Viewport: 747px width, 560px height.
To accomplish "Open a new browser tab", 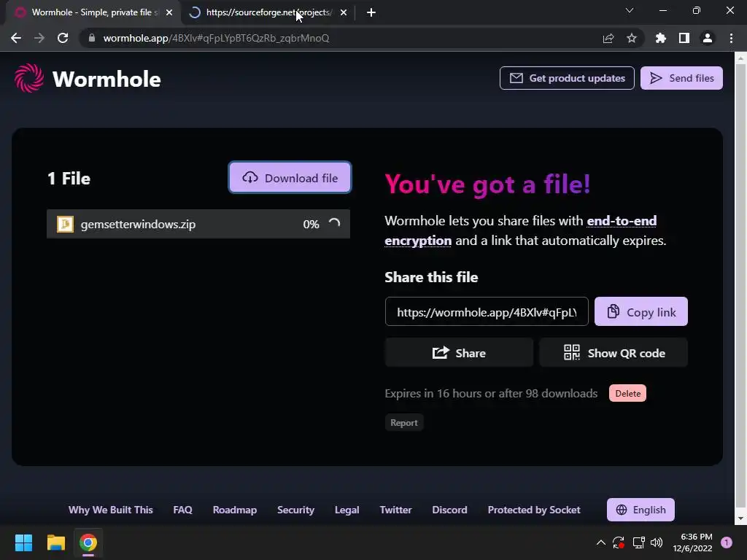I will pos(371,13).
